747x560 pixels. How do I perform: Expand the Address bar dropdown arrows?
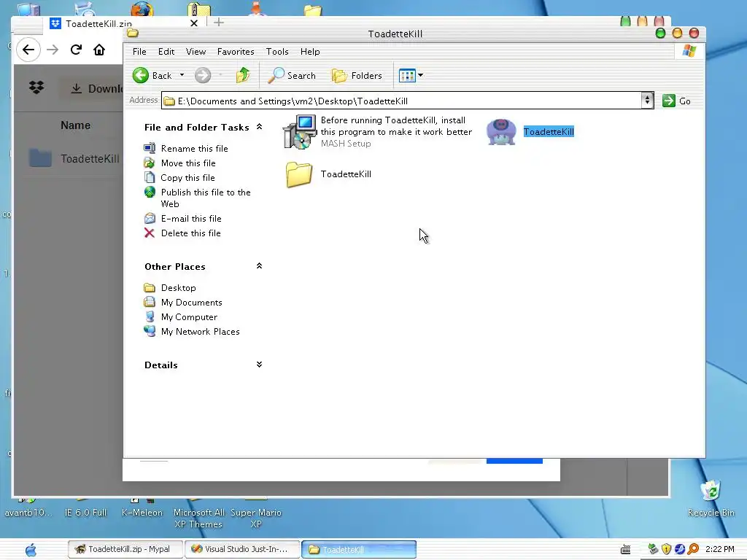coord(647,101)
